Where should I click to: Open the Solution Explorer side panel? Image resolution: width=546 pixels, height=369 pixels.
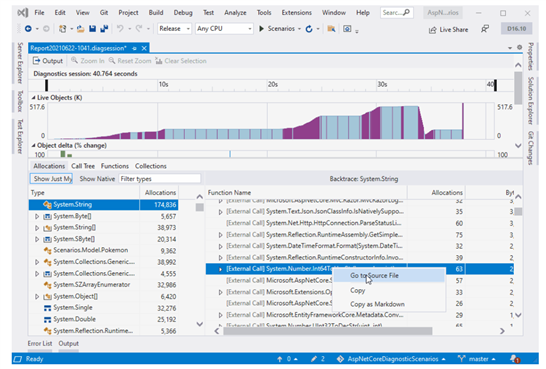pos(530,101)
